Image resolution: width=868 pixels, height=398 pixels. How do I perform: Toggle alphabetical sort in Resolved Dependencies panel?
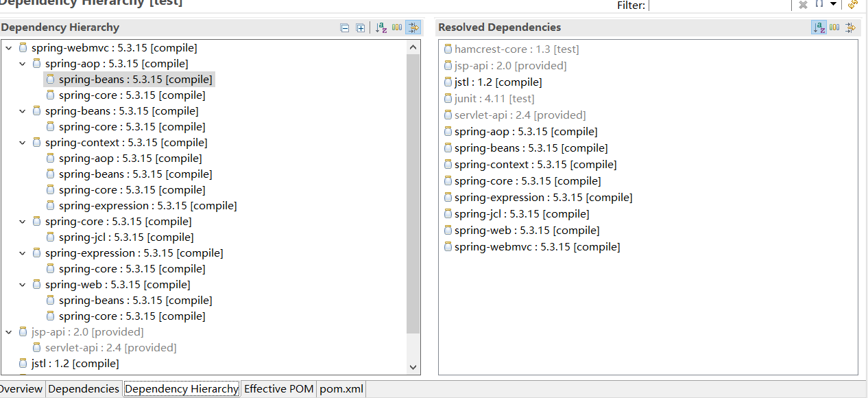tap(819, 27)
